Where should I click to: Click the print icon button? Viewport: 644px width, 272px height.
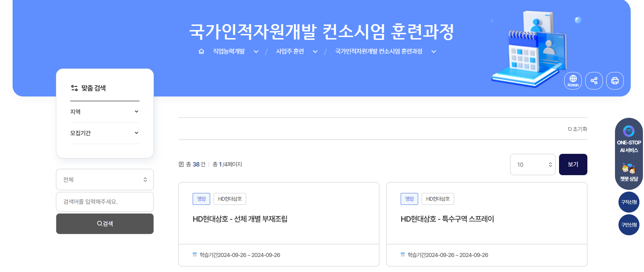[615, 81]
